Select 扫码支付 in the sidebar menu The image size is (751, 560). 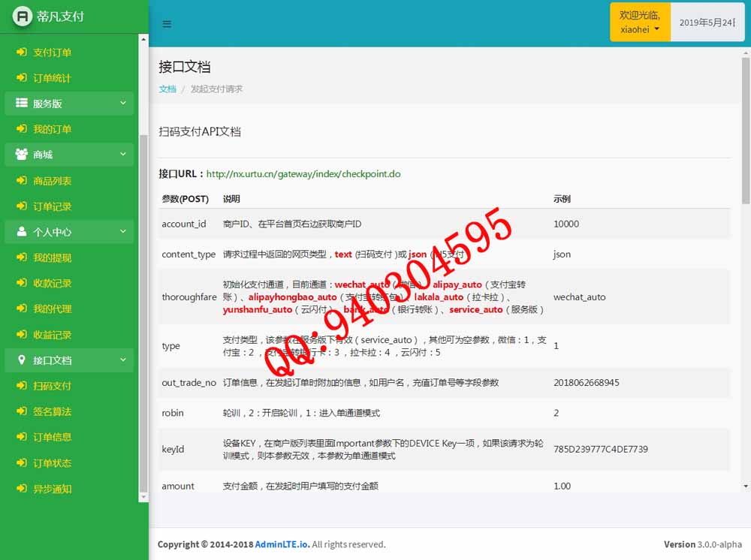point(52,386)
